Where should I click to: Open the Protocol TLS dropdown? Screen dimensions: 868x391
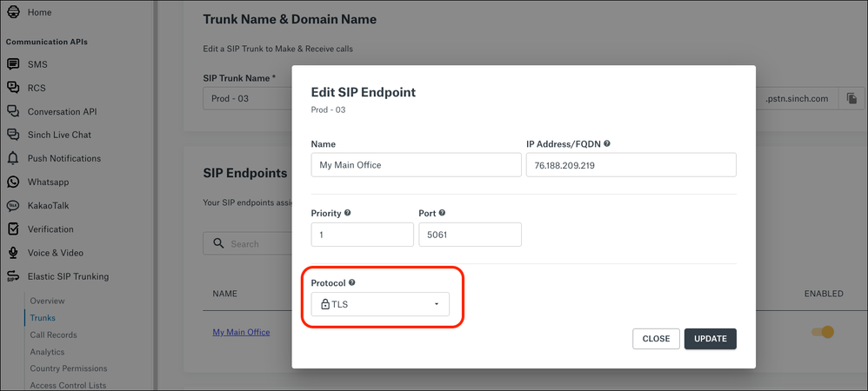tap(380, 304)
